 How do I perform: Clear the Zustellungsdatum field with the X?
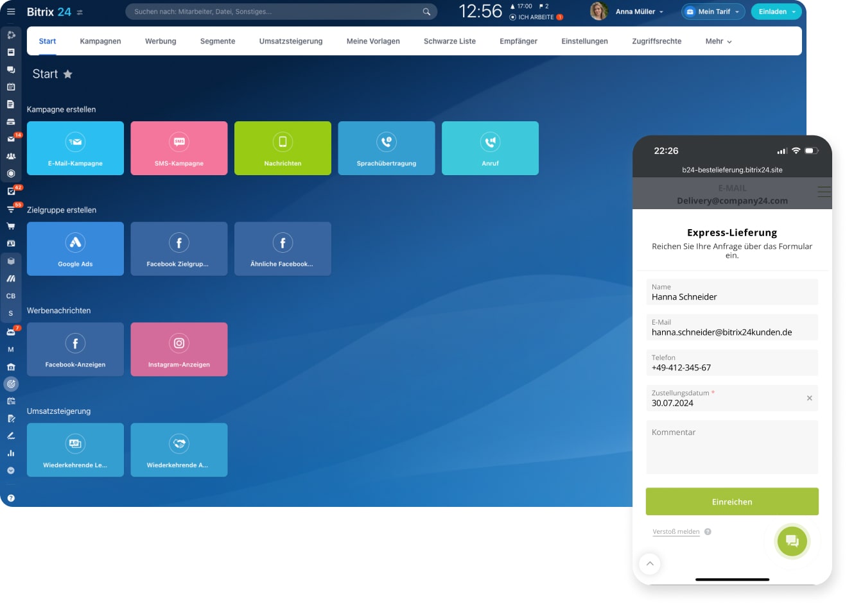click(809, 398)
